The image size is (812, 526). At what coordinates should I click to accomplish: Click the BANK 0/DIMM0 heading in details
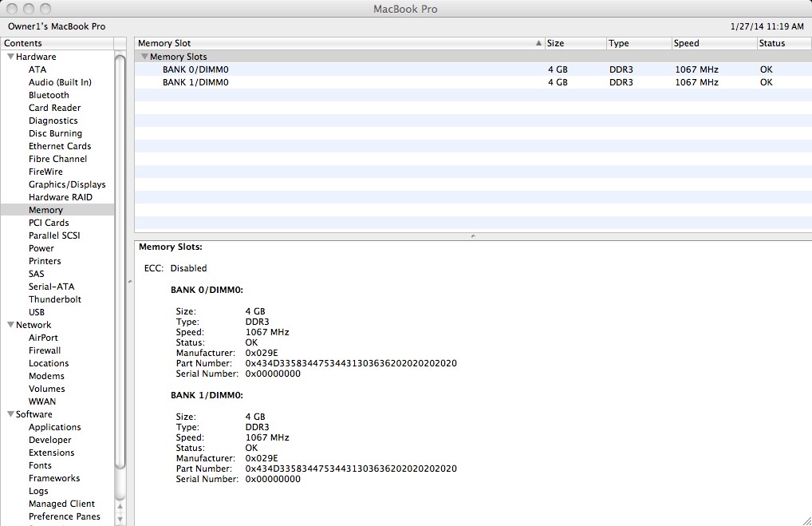[207, 290]
